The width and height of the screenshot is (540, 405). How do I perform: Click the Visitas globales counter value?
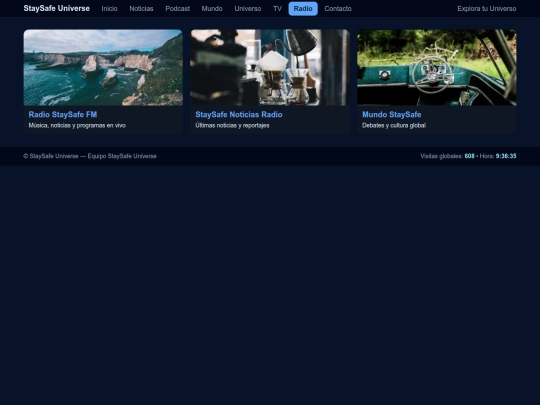pos(469,156)
